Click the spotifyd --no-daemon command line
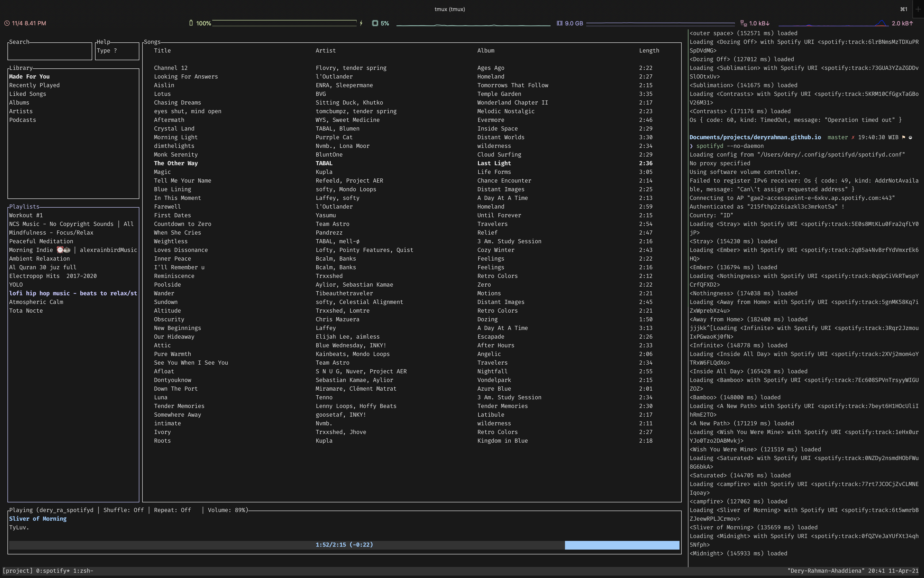Viewport: 924px width, 578px height. [x=730, y=146]
